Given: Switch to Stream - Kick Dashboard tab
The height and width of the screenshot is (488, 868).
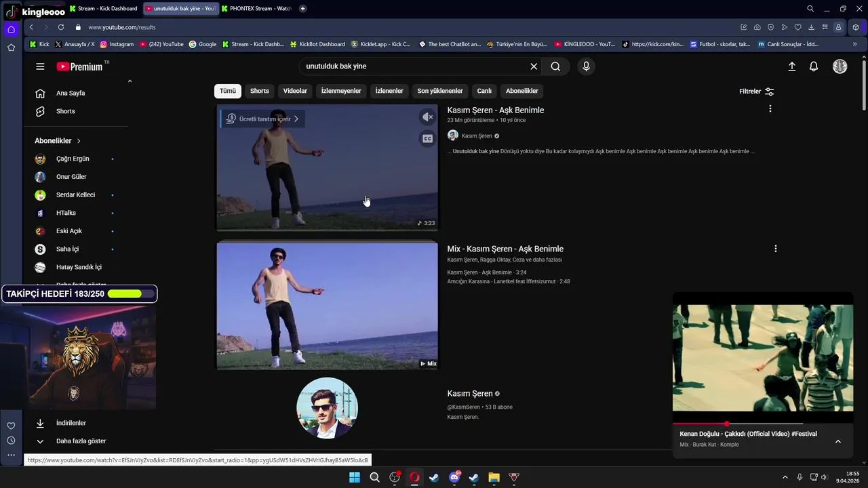Looking at the screenshot, I should click(x=104, y=9).
